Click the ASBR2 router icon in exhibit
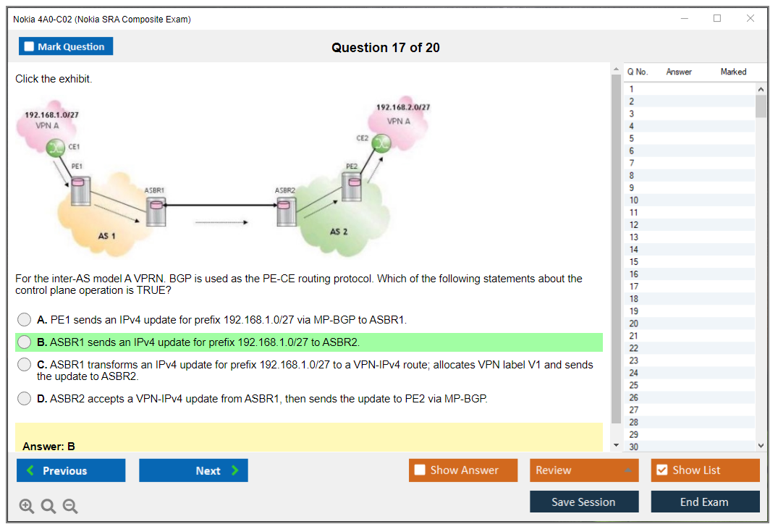The width and height of the screenshot is (778, 532). click(286, 211)
